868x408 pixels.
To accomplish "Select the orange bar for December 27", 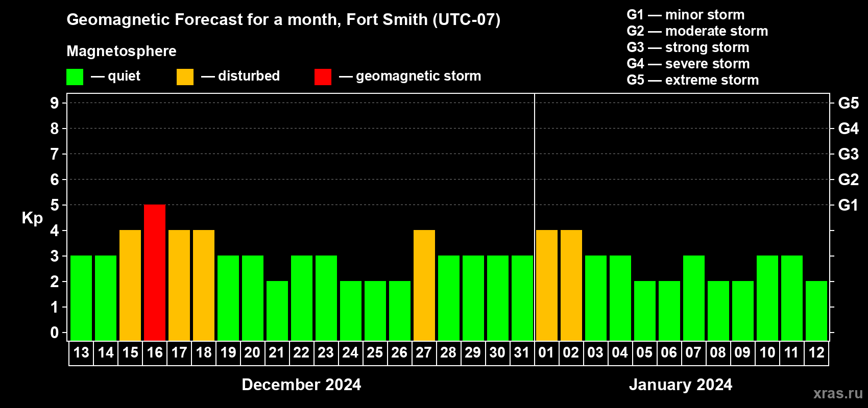I will (424, 285).
